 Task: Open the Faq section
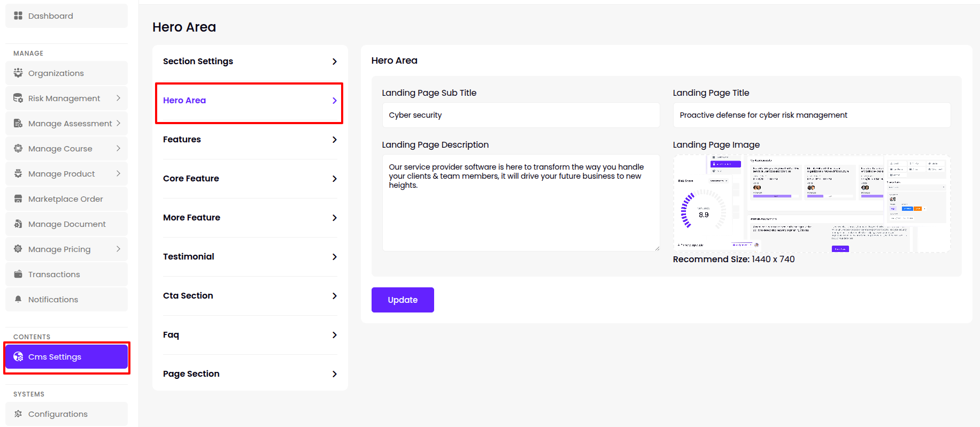250,335
